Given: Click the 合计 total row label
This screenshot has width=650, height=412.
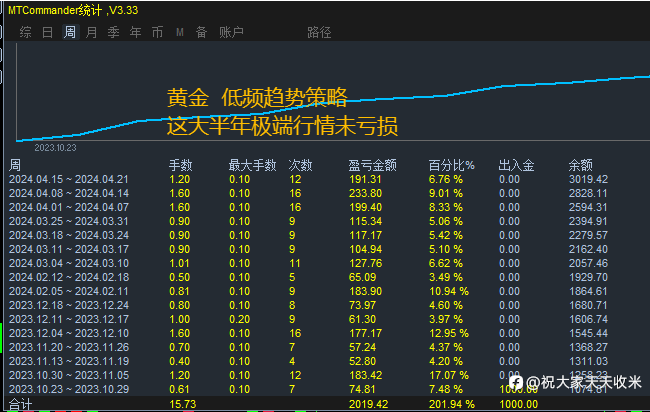Looking at the screenshot, I should coord(20,405).
